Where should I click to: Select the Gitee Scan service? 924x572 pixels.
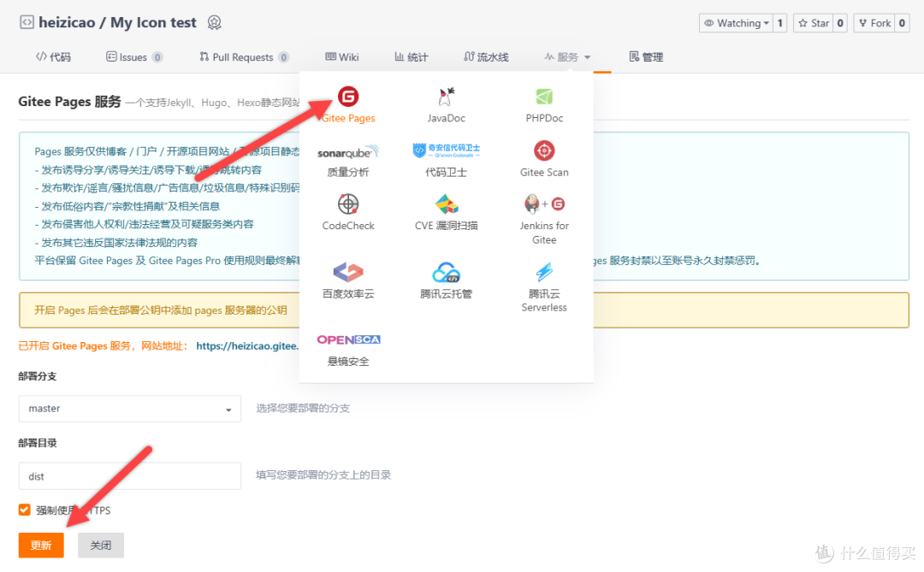point(544,157)
